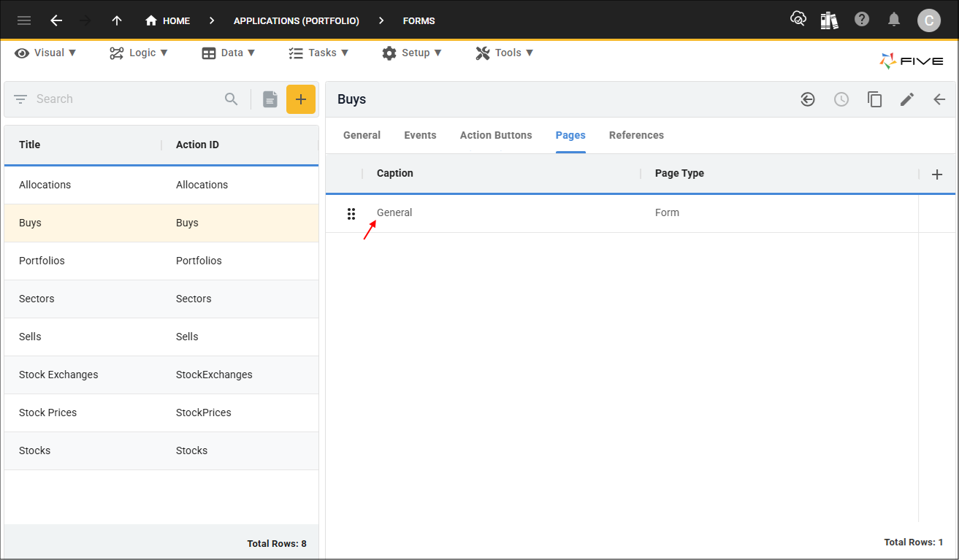Open the Visual menu
Image resolution: width=959 pixels, height=560 pixels.
pos(45,53)
